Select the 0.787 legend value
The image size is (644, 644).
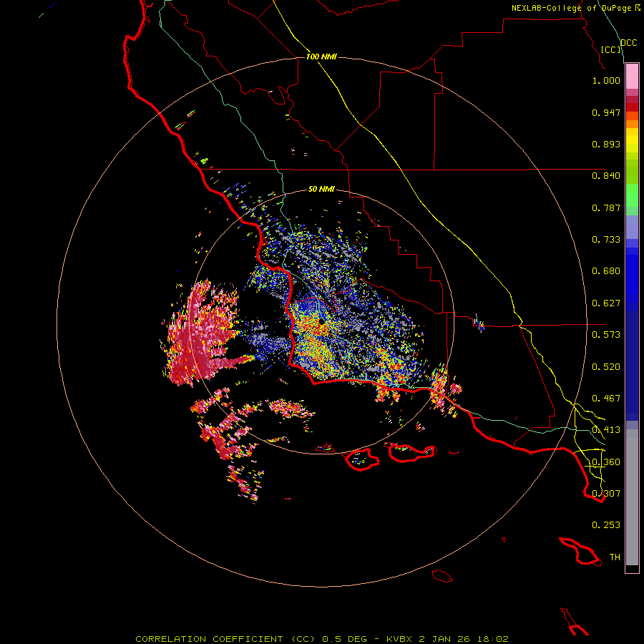point(606,208)
